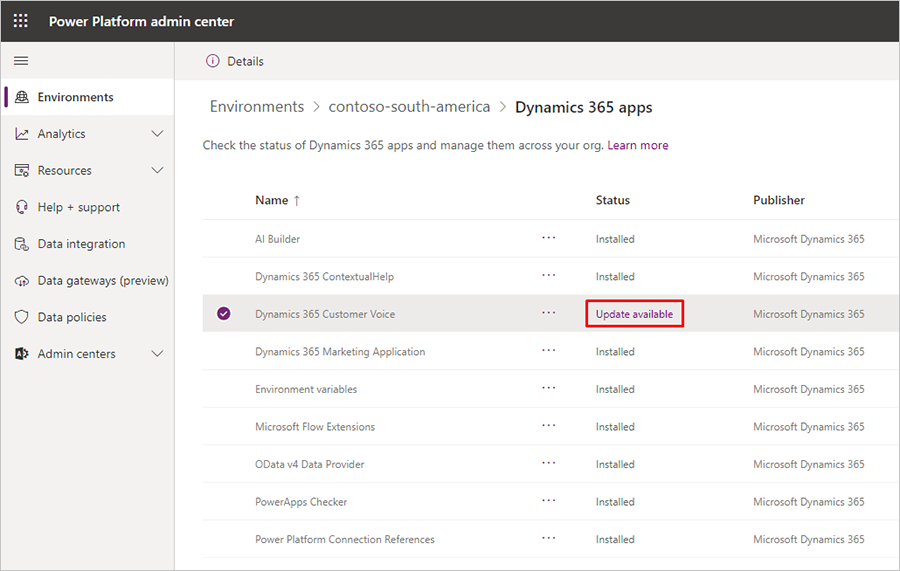The height and width of the screenshot is (571, 900).
Task: Open the Learn more link
Action: coord(638,145)
